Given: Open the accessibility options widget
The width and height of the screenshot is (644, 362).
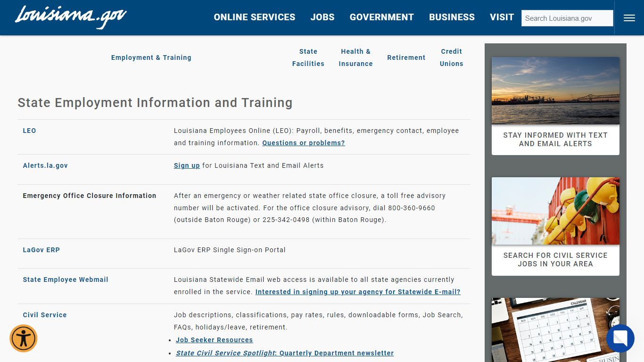Looking at the screenshot, I should click(x=23, y=338).
